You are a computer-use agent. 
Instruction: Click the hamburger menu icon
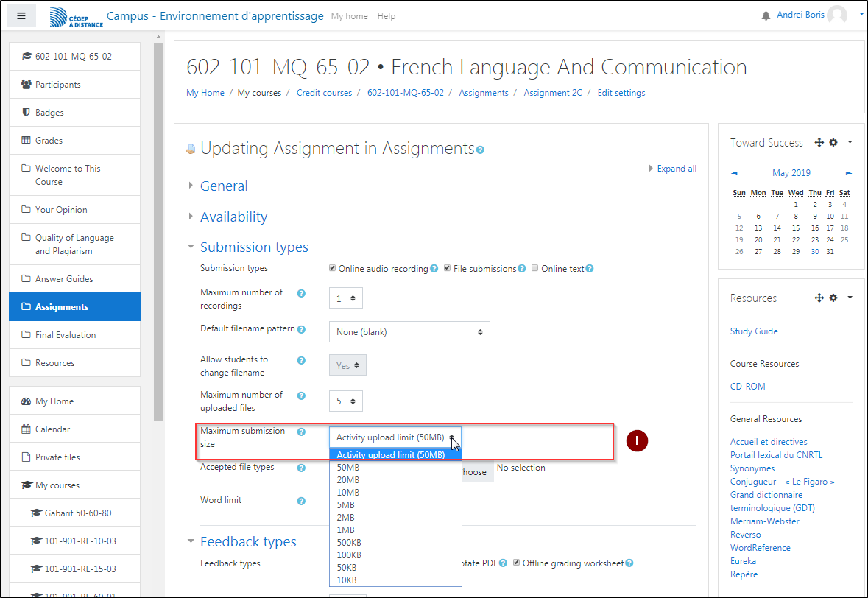tap(21, 15)
